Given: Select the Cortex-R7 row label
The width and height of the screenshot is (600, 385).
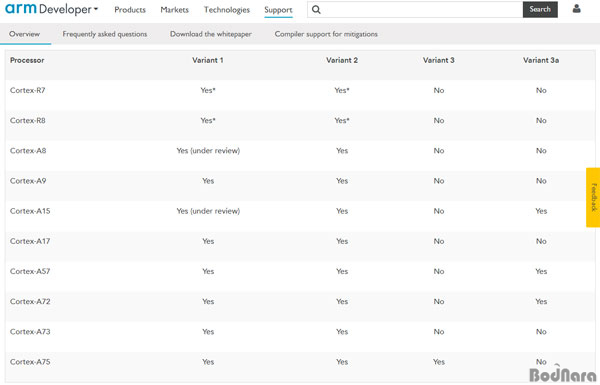Looking at the screenshot, I should 28,90.
